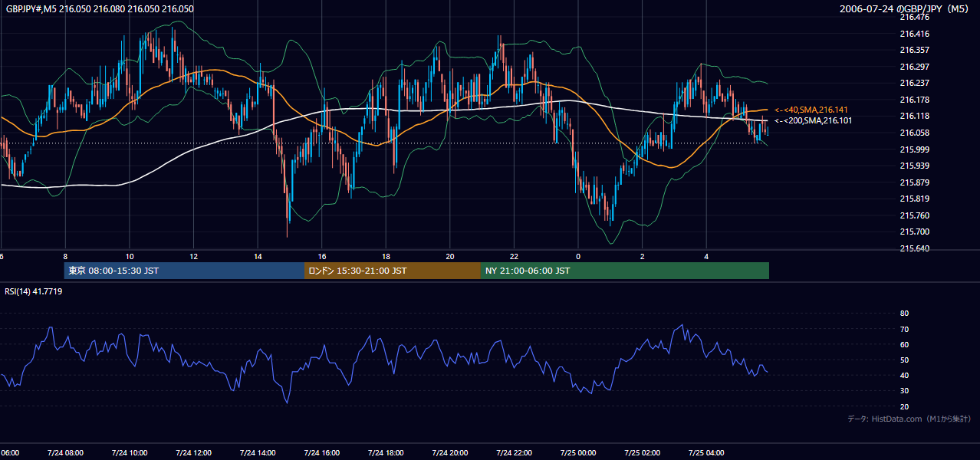Viewport: 980px width, 460px height.
Task: Click hour marker 0 under the price chart
Action: click(578, 257)
